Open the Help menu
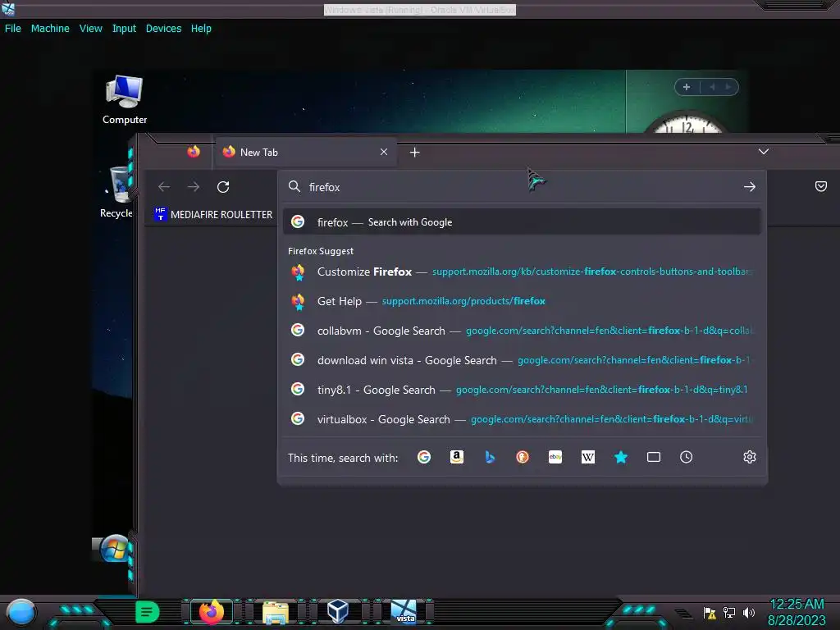This screenshot has height=630, width=840. point(201,29)
